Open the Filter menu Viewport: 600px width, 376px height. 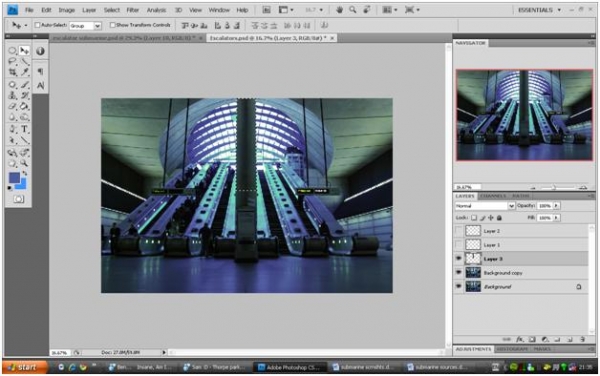pyautogui.click(x=133, y=10)
